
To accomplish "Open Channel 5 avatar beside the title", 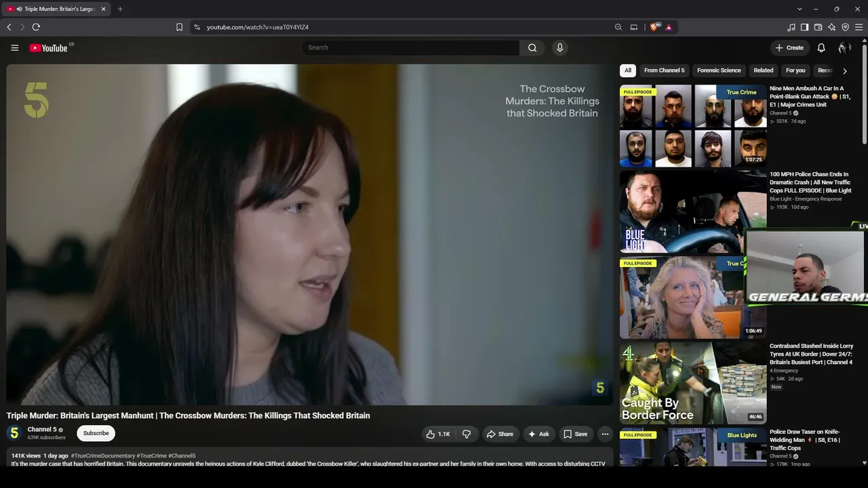I will [14, 433].
